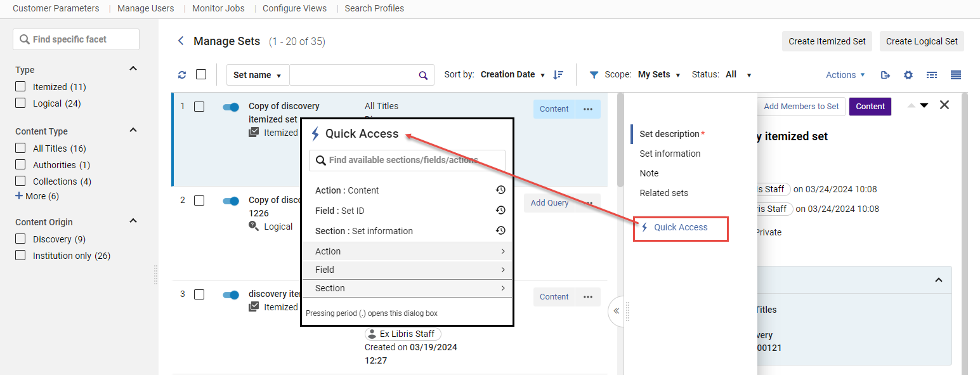Open the Status All dropdown
The image size is (980, 375).
738,75
